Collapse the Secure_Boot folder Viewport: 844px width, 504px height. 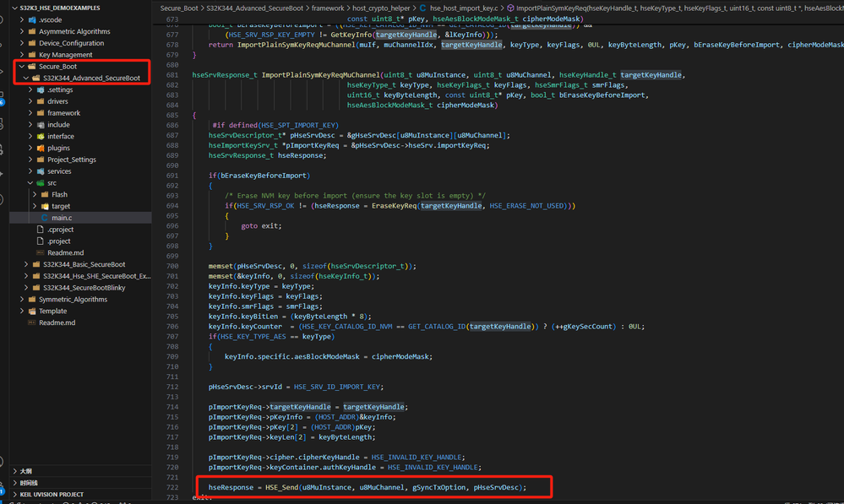21,67
